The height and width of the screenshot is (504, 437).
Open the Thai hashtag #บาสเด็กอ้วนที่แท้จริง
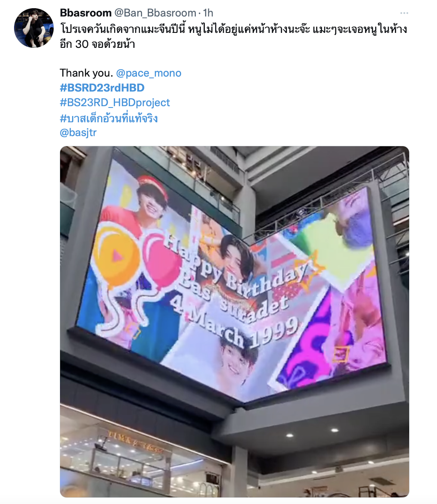pyautogui.click(x=109, y=118)
